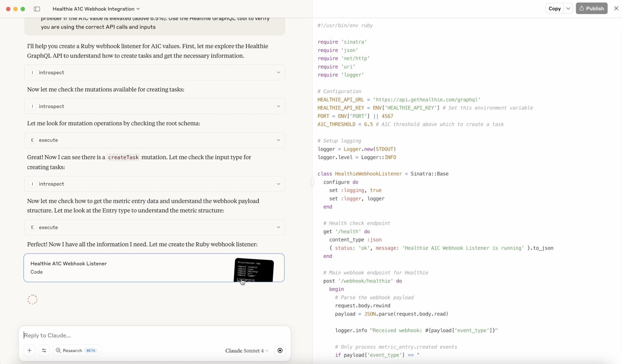Screen dimensions: 622x364
Task: Open the Copy options dropdown arrow
Action: (x=568, y=8)
